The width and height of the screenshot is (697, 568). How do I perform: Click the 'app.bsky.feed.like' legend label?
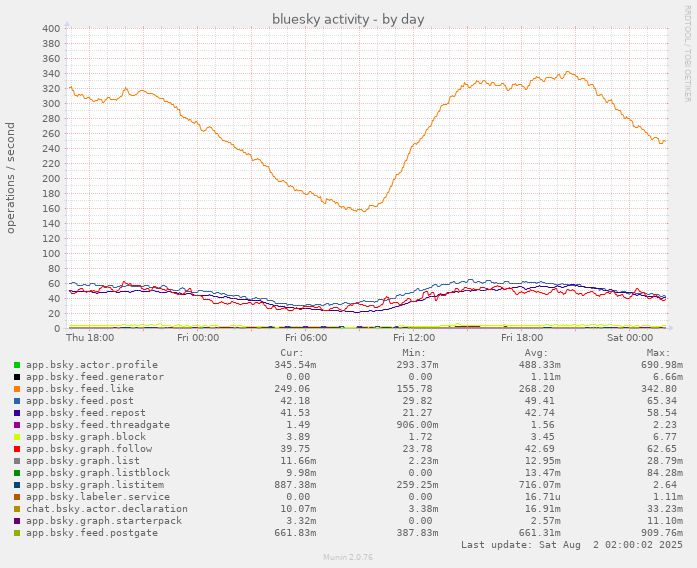[80, 389]
